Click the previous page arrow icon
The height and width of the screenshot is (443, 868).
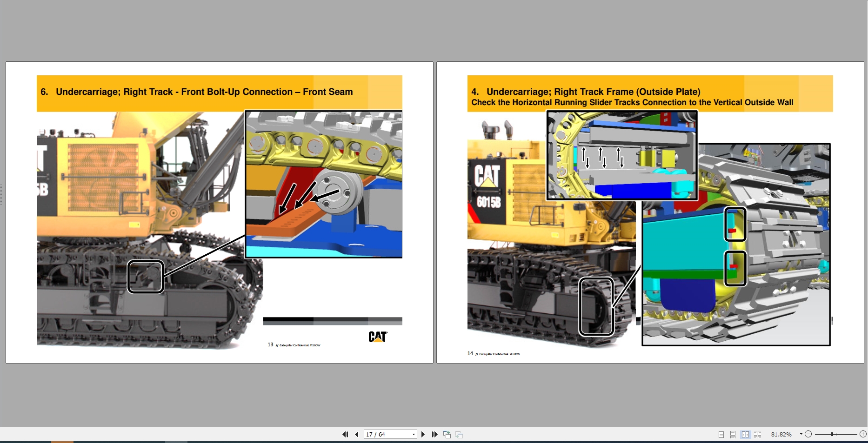tap(357, 434)
